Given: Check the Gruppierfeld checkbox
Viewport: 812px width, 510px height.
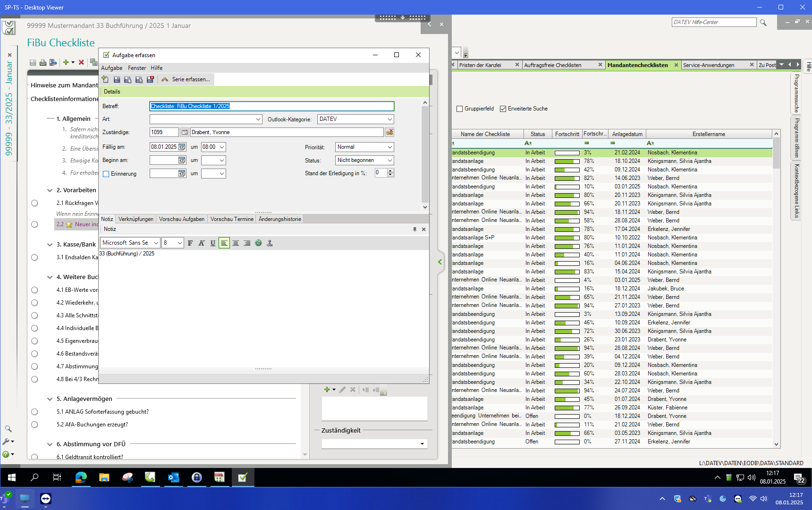Looking at the screenshot, I should (x=459, y=109).
